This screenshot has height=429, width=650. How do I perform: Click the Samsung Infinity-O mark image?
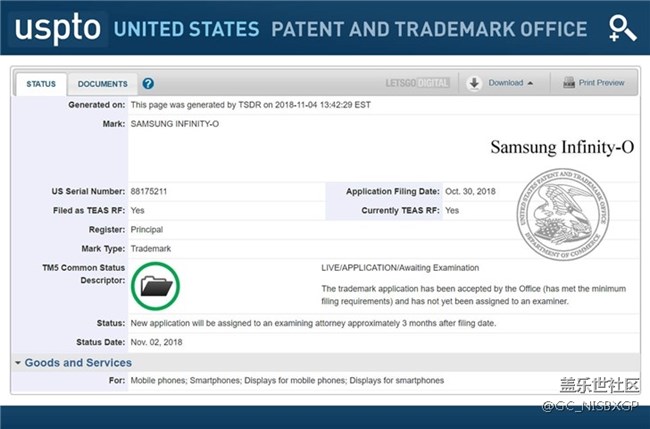coord(562,147)
